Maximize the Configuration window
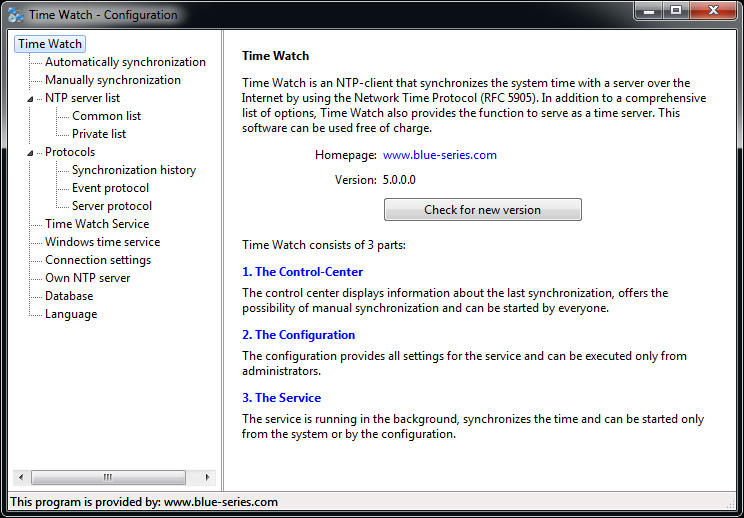The image size is (744, 518). 676,11
